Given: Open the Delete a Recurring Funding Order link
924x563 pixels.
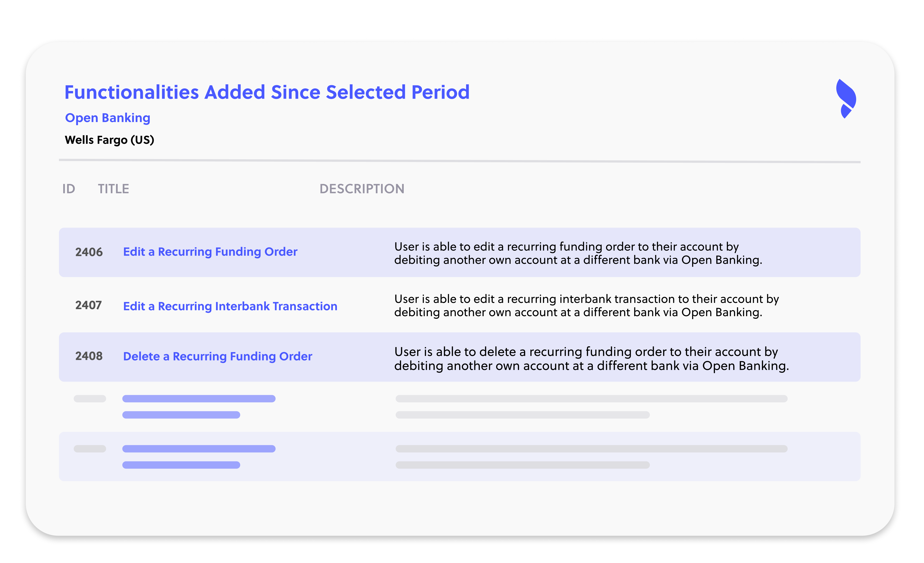Looking at the screenshot, I should [217, 356].
